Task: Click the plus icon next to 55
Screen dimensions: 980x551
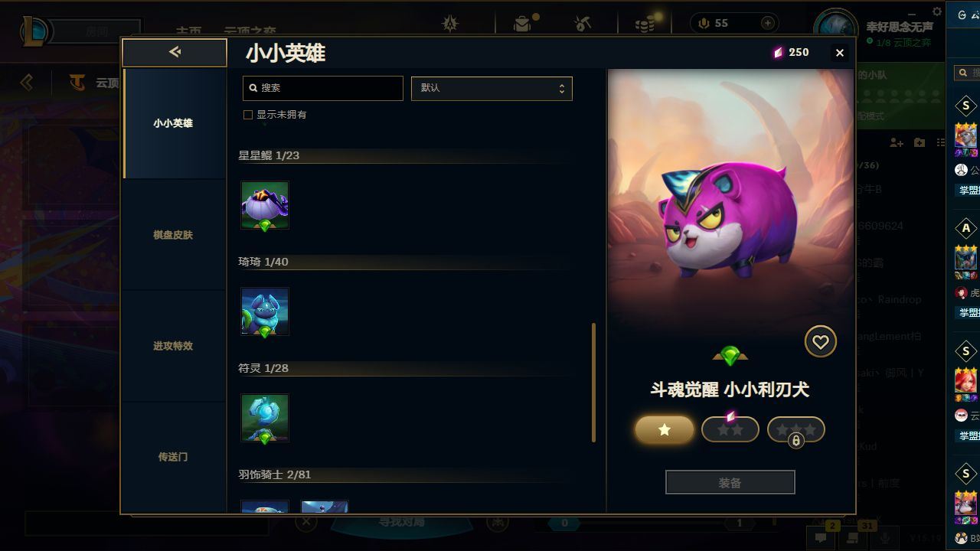Action: [x=767, y=24]
